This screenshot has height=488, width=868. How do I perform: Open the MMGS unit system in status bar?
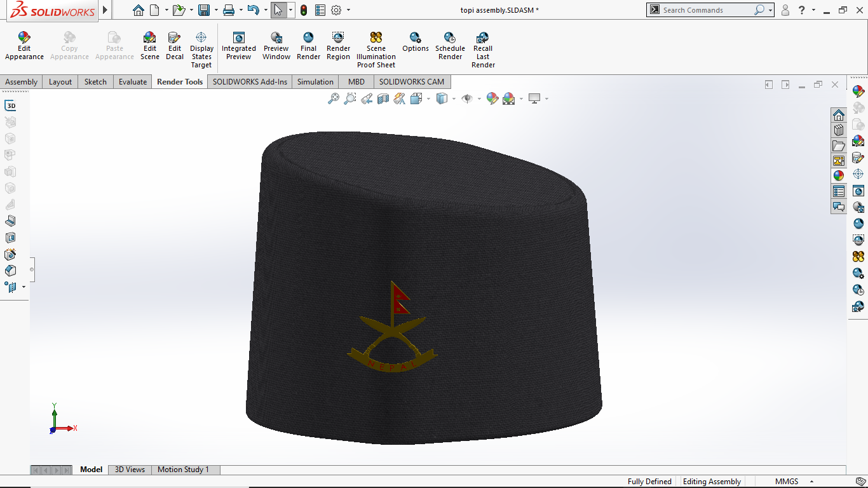786,482
